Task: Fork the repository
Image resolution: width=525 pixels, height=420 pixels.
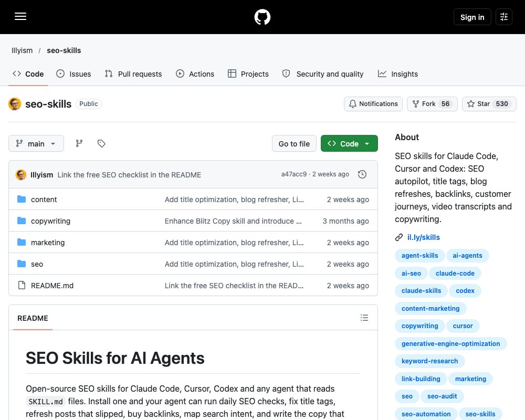Action: [432, 104]
